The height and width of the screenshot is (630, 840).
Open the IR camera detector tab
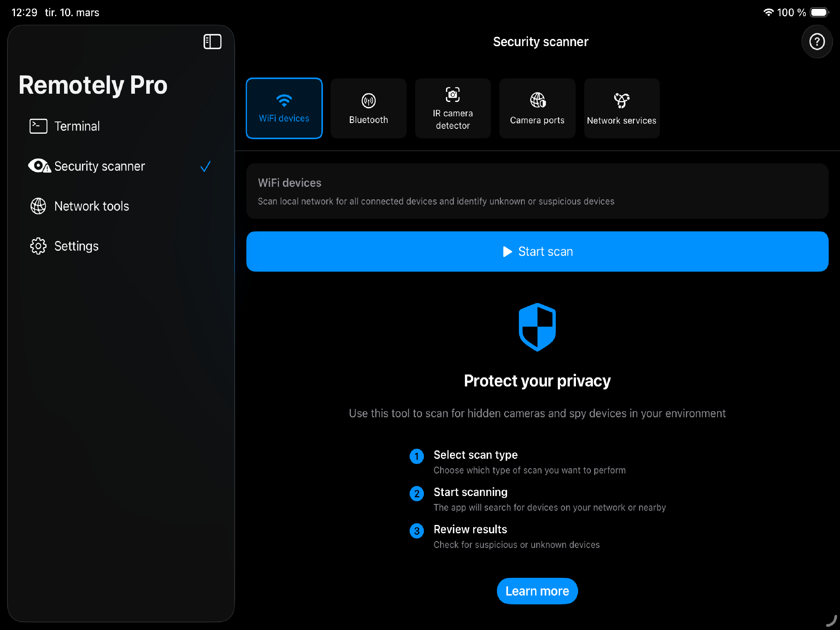coord(453,108)
